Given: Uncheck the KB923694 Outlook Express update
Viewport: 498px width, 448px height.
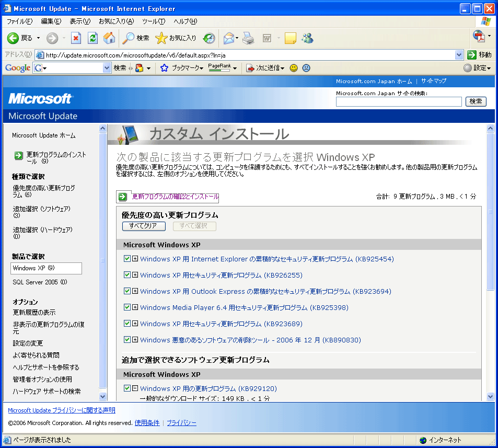Looking at the screenshot, I should pyautogui.click(x=127, y=291).
